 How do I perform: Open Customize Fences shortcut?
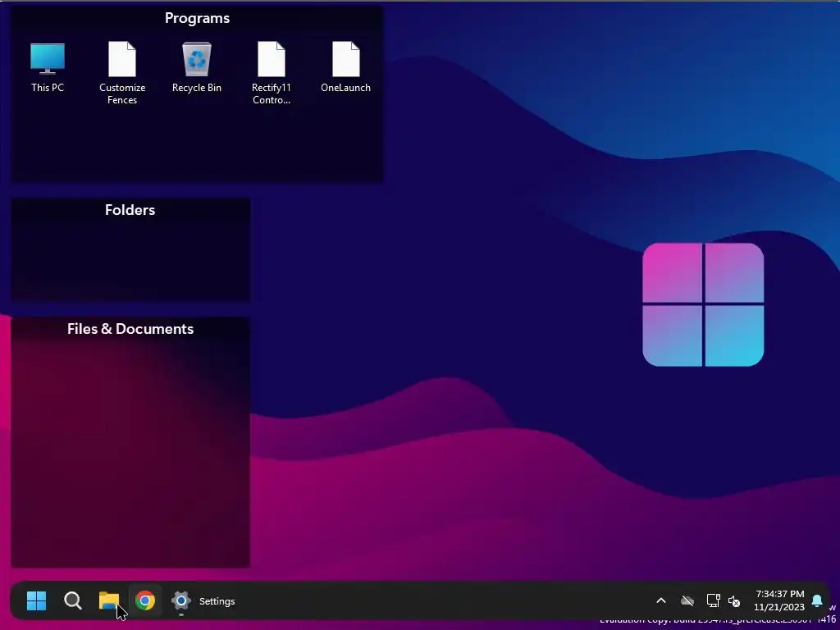tap(122, 73)
